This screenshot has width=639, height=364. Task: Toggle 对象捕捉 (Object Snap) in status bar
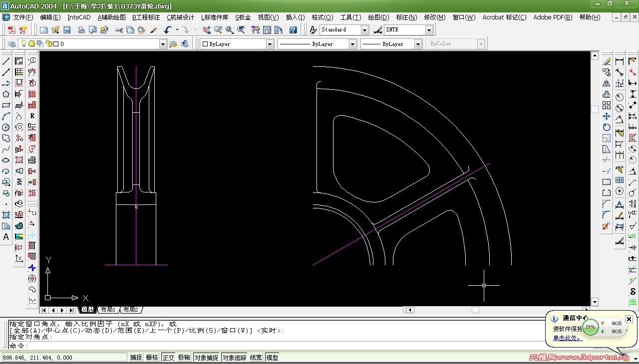[206, 358]
